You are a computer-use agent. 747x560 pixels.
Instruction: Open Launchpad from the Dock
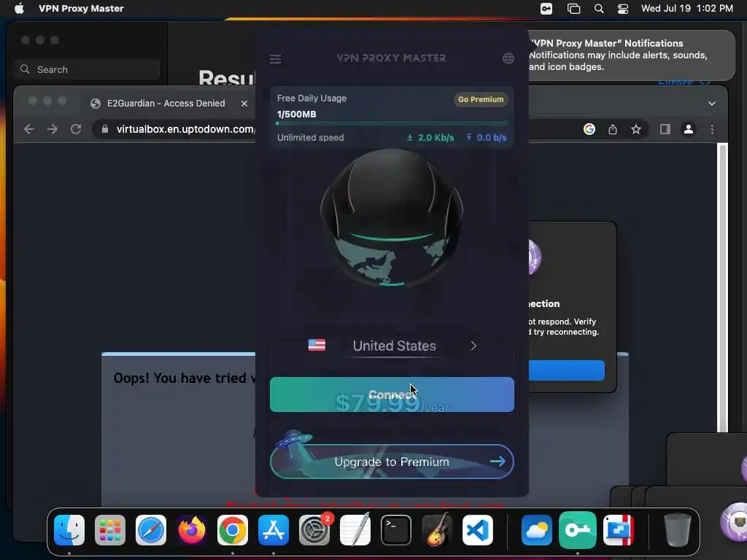click(x=110, y=530)
